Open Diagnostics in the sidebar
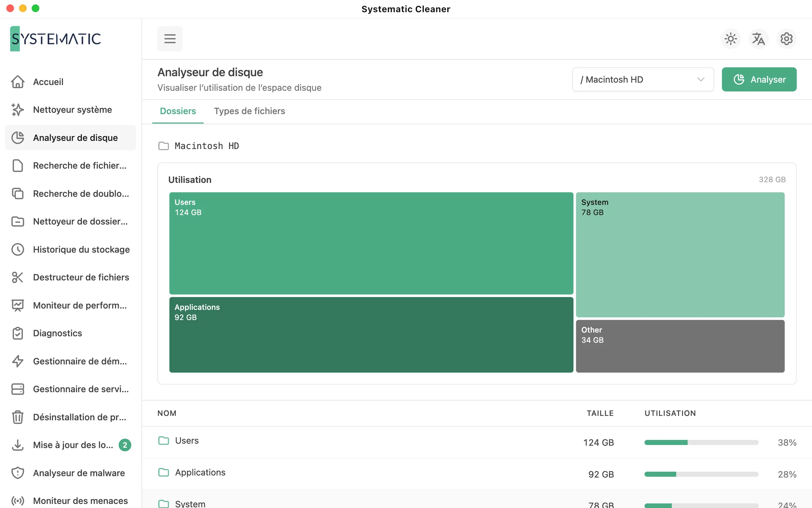The image size is (812, 508). click(70, 333)
